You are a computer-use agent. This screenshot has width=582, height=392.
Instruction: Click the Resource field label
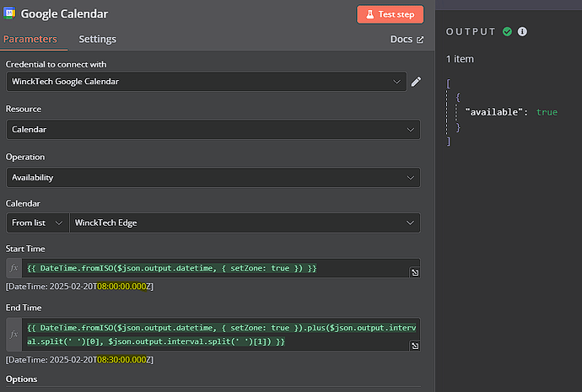pos(24,109)
